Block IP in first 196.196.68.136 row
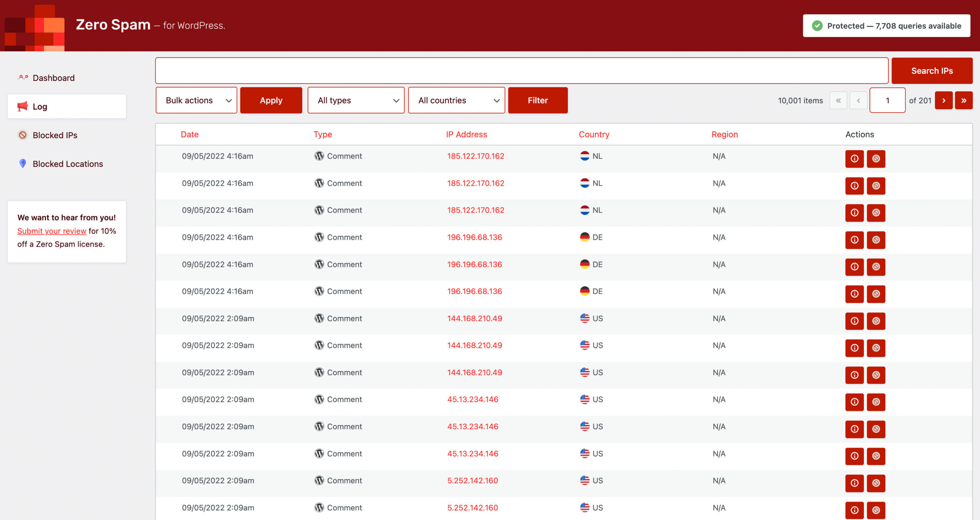Image resolution: width=980 pixels, height=520 pixels. tap(876, 240)
